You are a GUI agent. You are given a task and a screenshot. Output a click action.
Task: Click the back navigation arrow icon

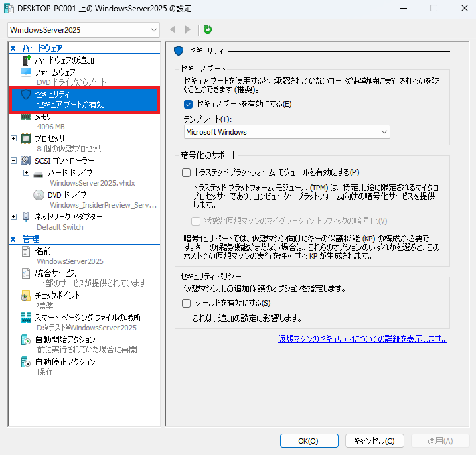(x=173, y=29)
